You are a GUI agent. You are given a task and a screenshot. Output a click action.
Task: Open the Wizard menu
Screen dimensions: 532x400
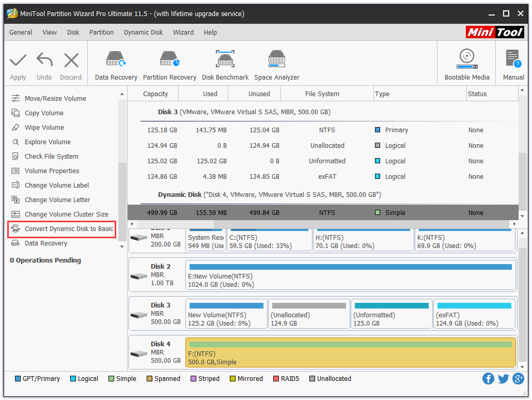point(183,32)
